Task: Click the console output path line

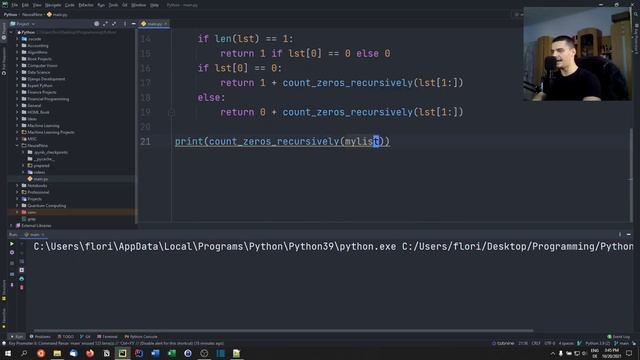Action: [x=333, y=247]
